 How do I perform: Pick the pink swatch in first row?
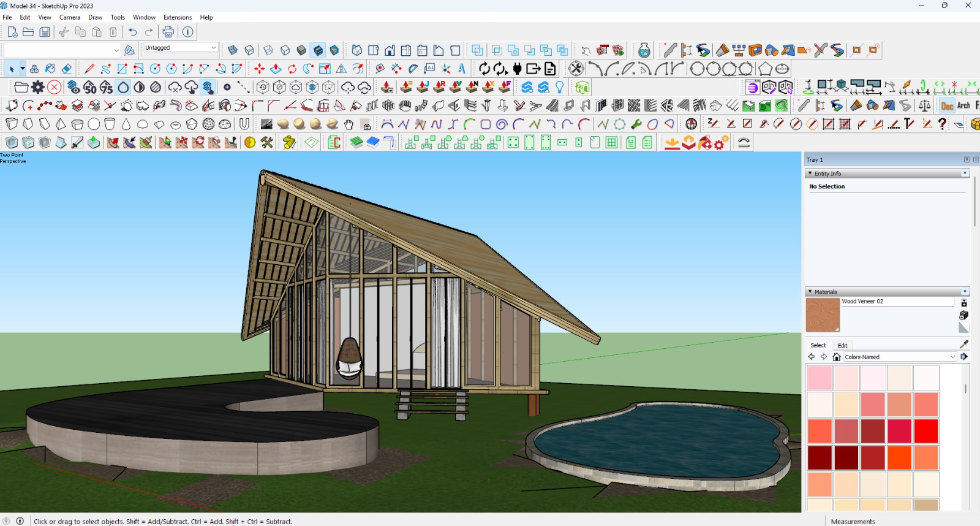(820, 378)
